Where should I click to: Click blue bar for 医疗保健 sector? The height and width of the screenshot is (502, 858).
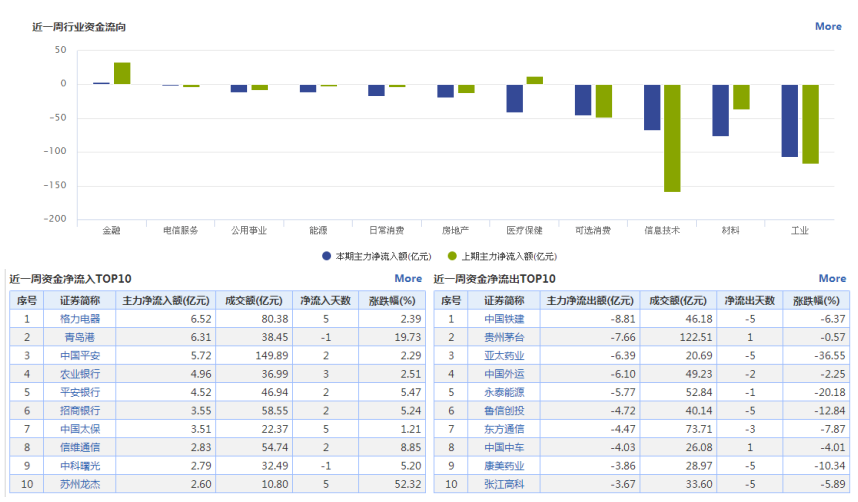(x=514, y=99)
